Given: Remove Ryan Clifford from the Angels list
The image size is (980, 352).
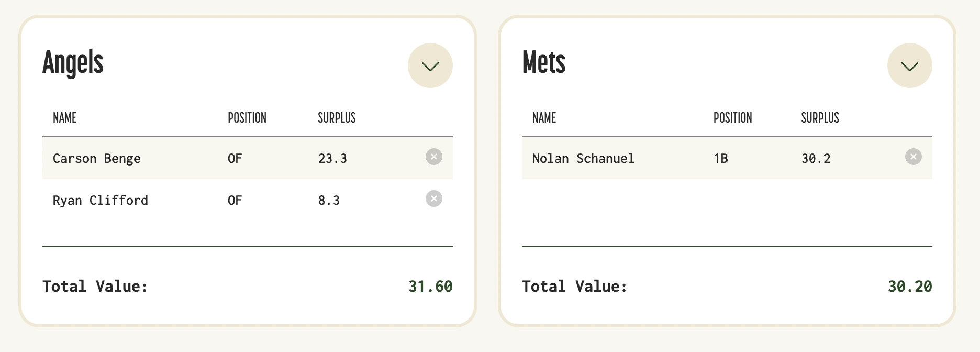Looking at the screenshot, I should point(433,199).
